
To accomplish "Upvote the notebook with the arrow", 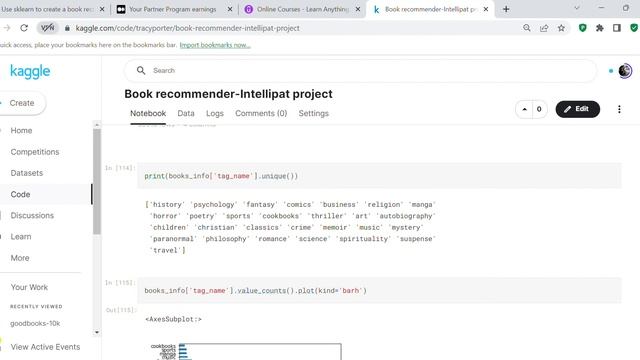I will coord(524,109).
